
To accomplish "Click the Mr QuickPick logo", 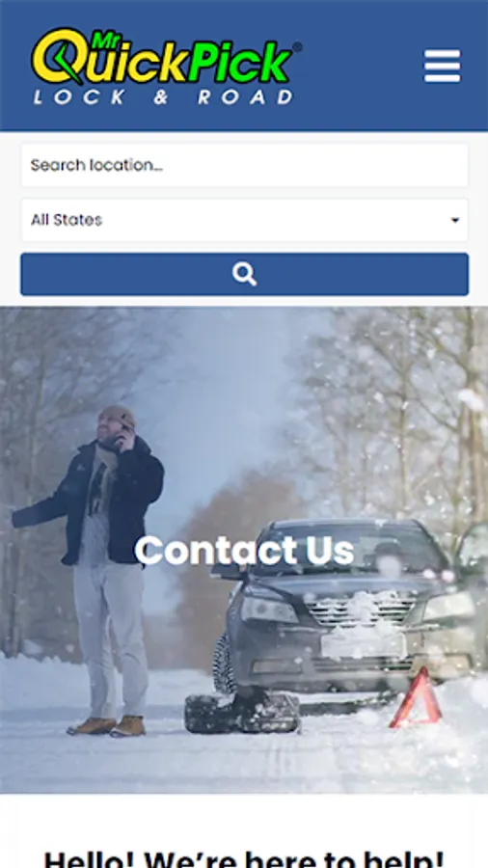I will pyautogui.click(x=166, y=67).
